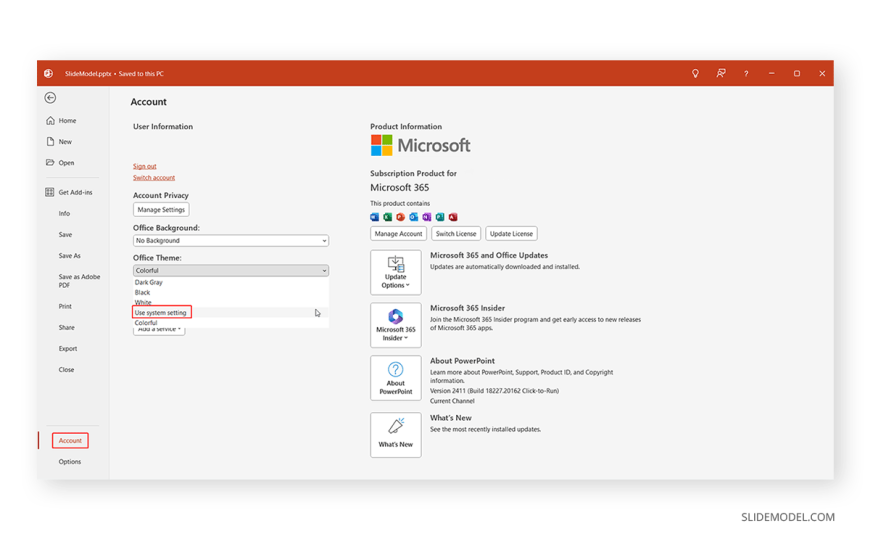Click the About PowerPoint icon
The height and width of the screenshot is (539, 870).
click(395, 378)
